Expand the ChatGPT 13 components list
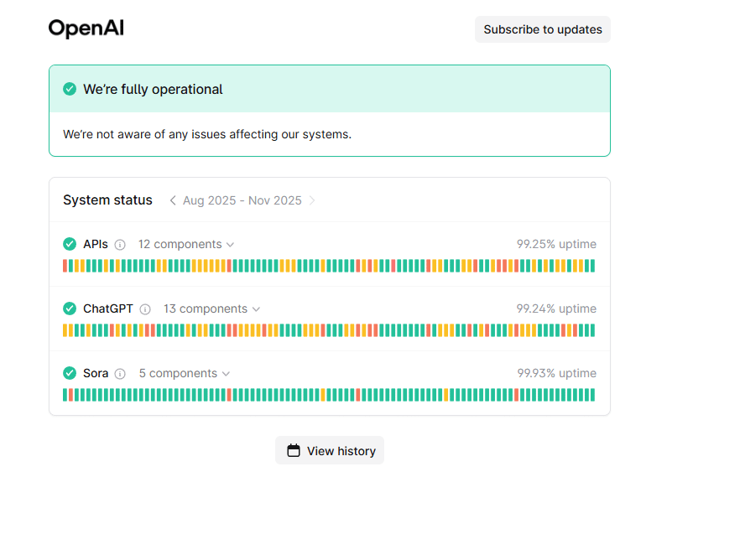Screen dimensions: 745x560 [211, 309]
